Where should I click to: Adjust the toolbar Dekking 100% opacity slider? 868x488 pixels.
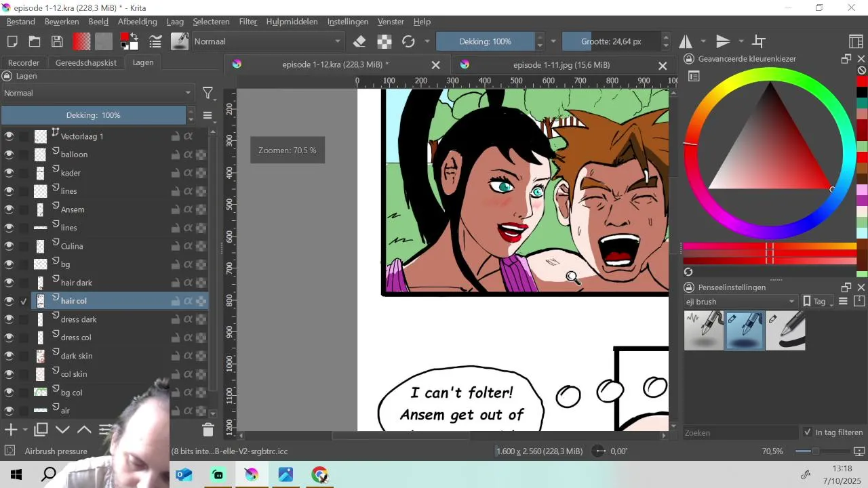click(486, 41)
